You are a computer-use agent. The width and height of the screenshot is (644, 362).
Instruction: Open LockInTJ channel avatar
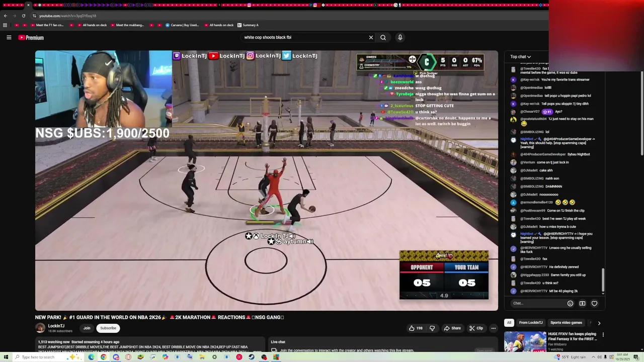40,328
